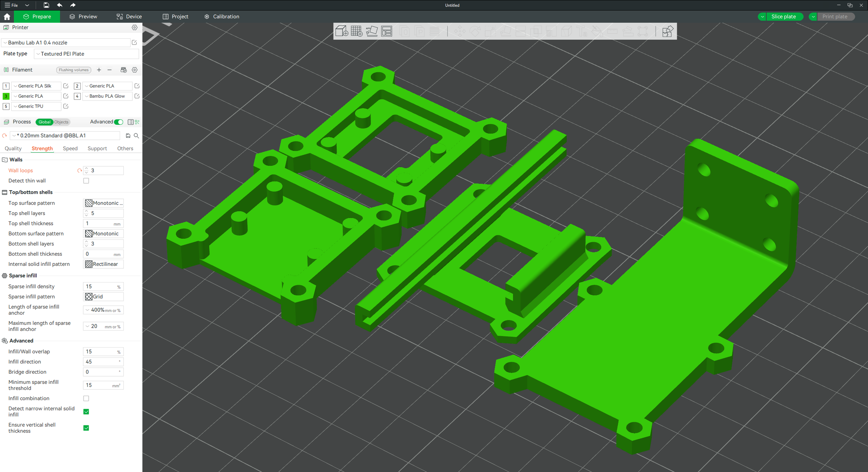Open Internal solid infill pattern dropdown
This screenshot has height=472, width=868.
point(103,264)
